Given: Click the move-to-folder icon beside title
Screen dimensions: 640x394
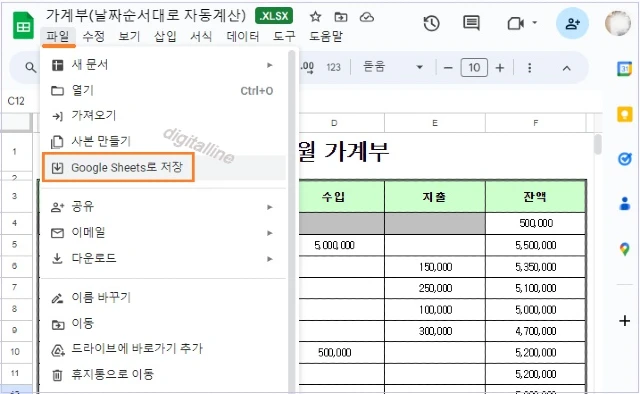Looking at the screenshot, I should pyautogui.click(x=341, y=17).
